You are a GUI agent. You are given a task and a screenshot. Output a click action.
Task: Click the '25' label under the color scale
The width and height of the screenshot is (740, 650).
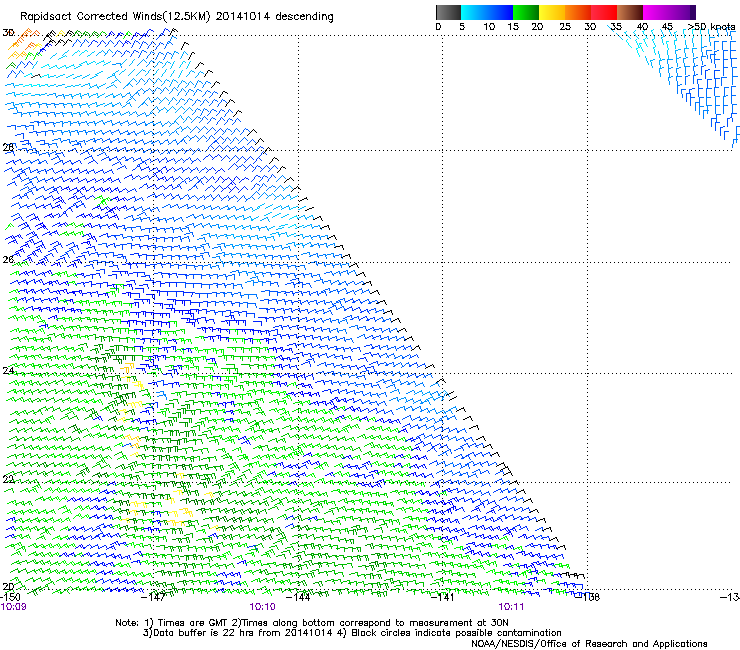pyautogui.click(x=565, y=27)
